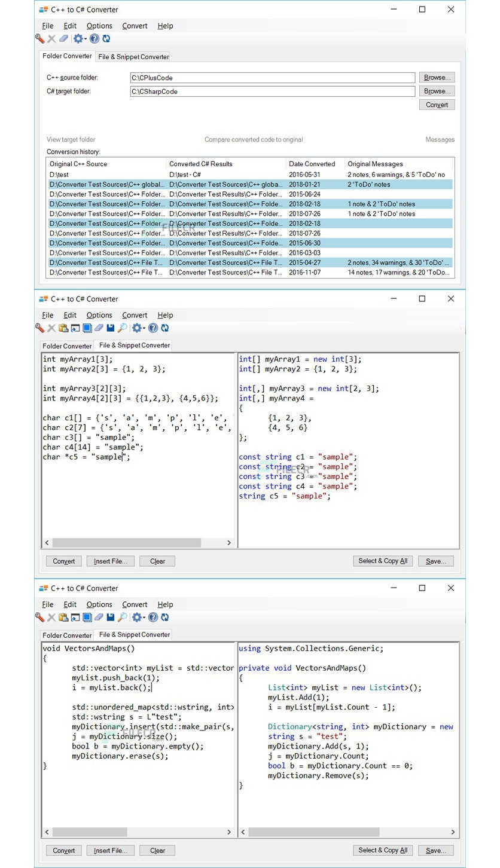Switch to Folder Converter tab in middle window
The image size is (500, 868).
point(67,346)
